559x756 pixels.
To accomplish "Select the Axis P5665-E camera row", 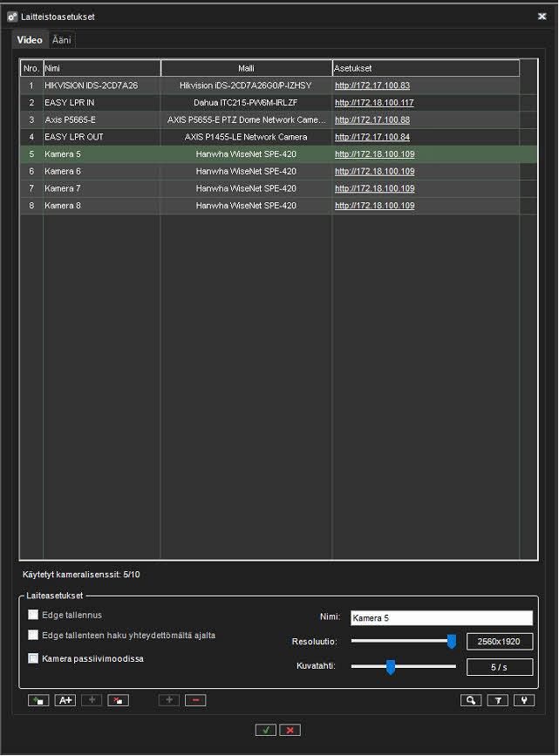I will click(x=101, y=119).
